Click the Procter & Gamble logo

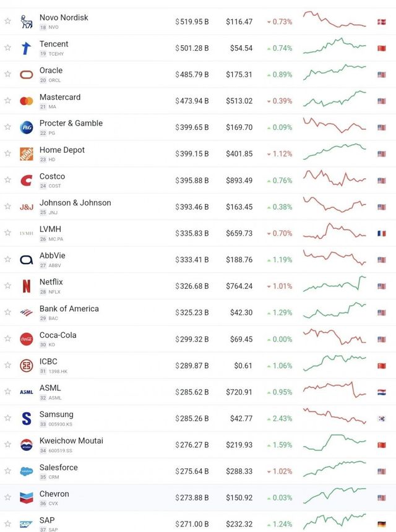click(26, 127)
